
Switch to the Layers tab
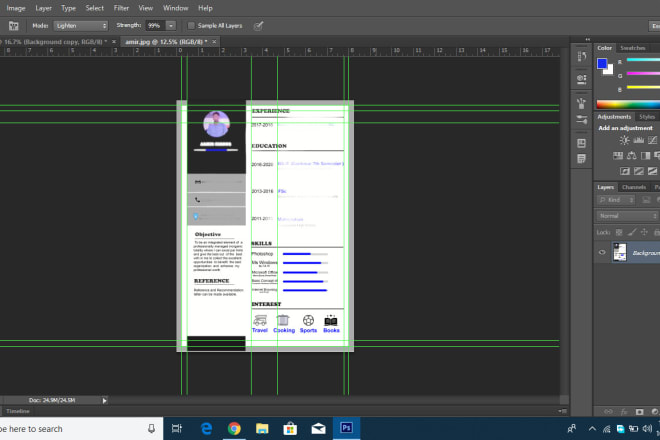[605, 187]
